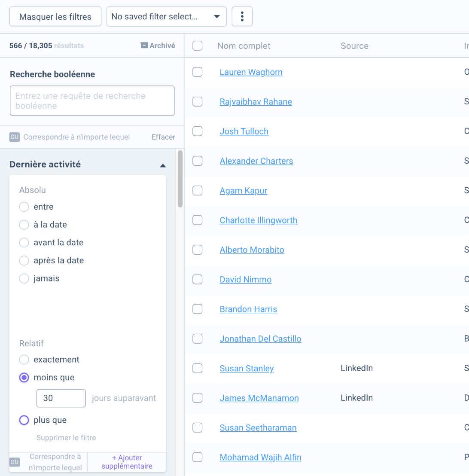Click '+ Ajouter supplémentaire' link
Viewport: 469px width, 476px height.
(x=127, y=462)
